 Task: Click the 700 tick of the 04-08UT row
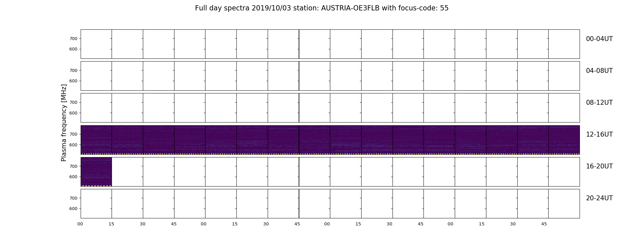click(73, 70)
